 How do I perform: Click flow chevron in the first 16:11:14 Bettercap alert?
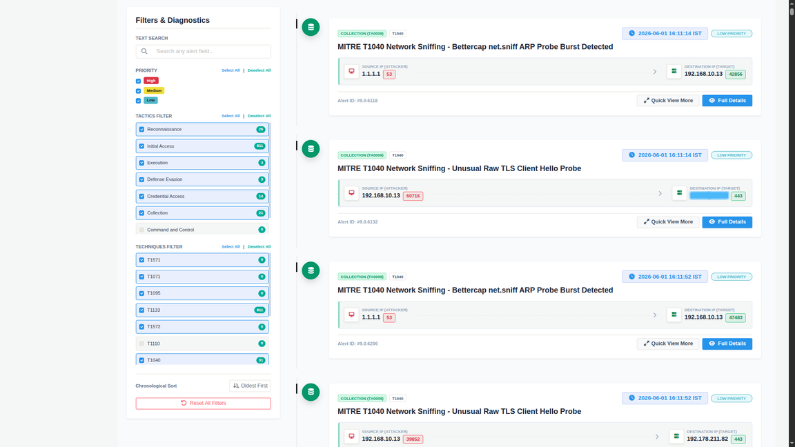point(655,72)
